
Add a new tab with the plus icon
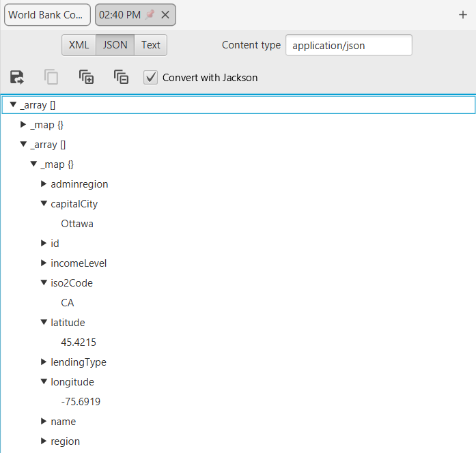coord(462,14)
